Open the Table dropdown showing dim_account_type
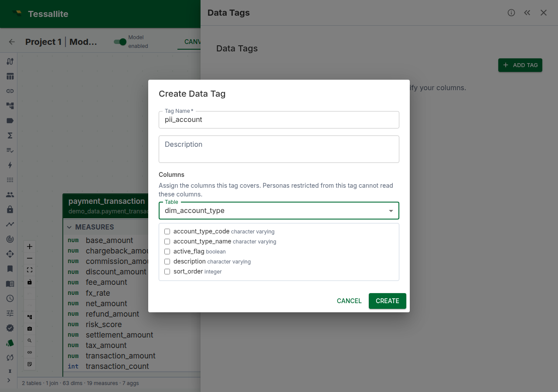 279,211
